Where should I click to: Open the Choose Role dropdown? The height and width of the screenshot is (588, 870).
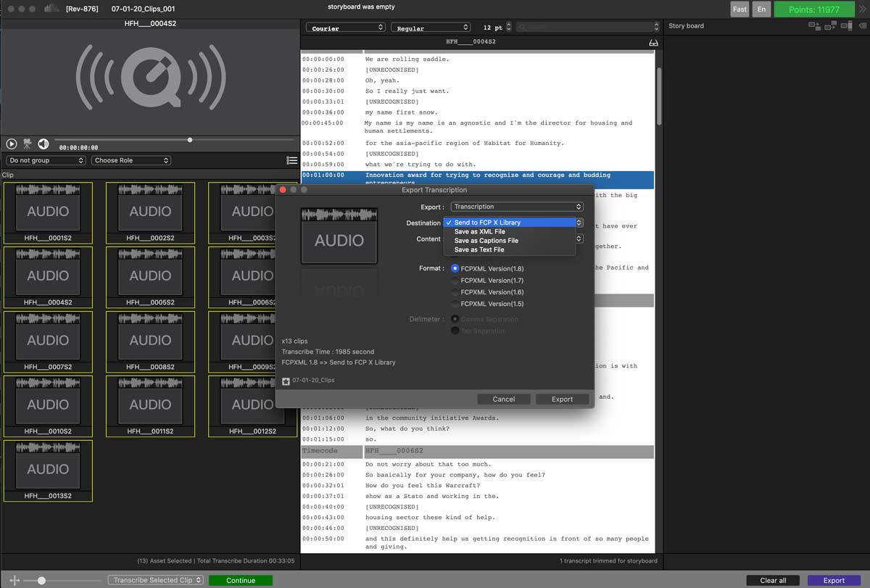(x=131, y=160)
